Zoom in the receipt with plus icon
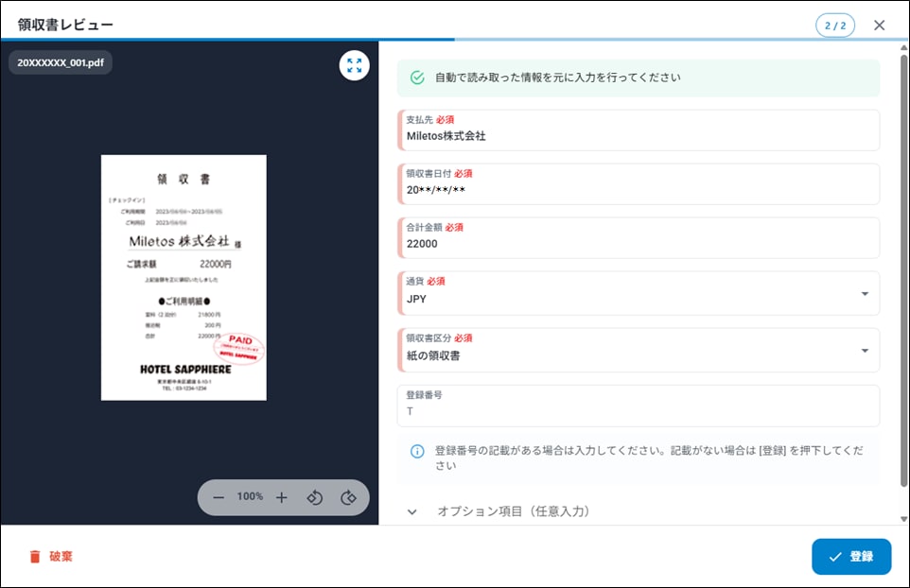The image size is (910, 588). pyautogui.click(x=281, y=497)
